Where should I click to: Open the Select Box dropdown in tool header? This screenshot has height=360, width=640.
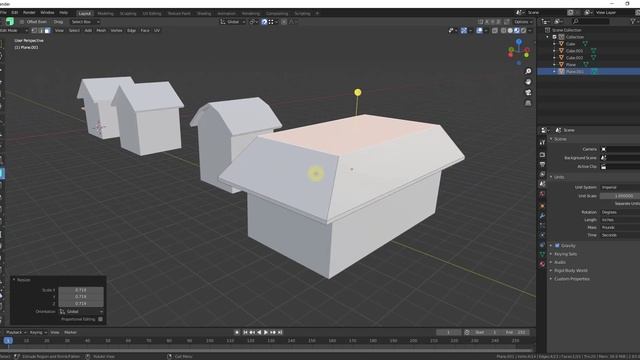pos(85,22)
